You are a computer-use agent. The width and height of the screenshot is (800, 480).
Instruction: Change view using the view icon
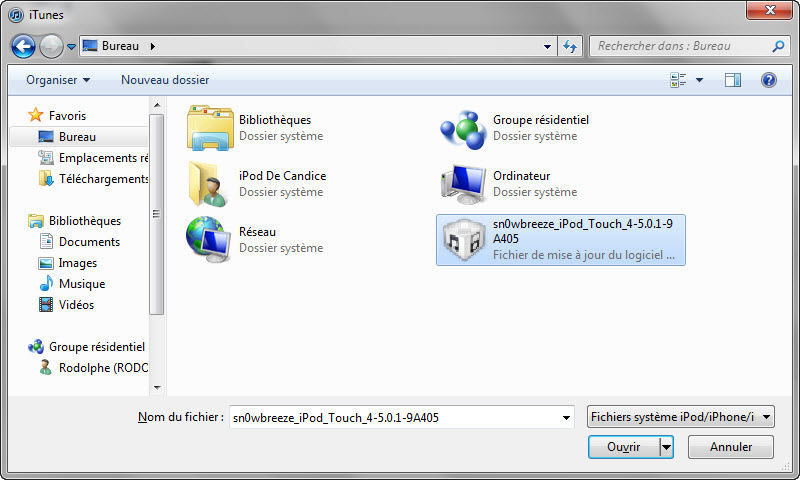click(x=678, y=80)
